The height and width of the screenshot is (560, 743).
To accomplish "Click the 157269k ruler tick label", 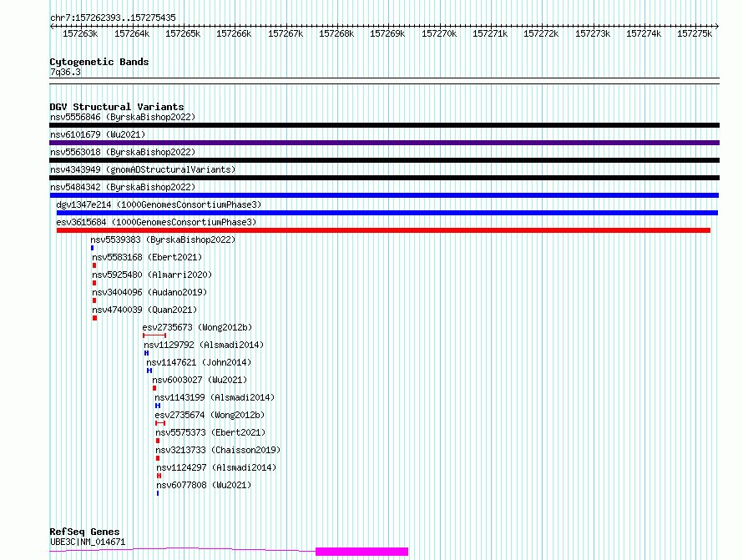I will point(387,33).
